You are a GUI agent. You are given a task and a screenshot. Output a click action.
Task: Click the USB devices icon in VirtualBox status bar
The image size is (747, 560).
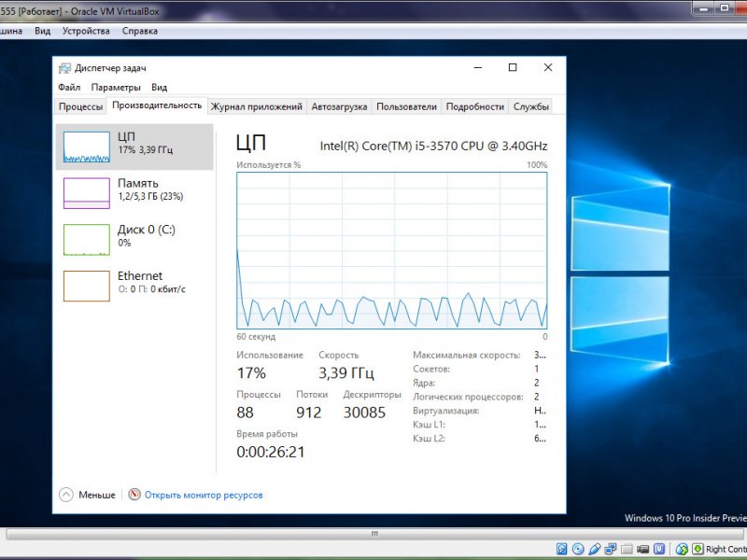(x=595, y=549)
